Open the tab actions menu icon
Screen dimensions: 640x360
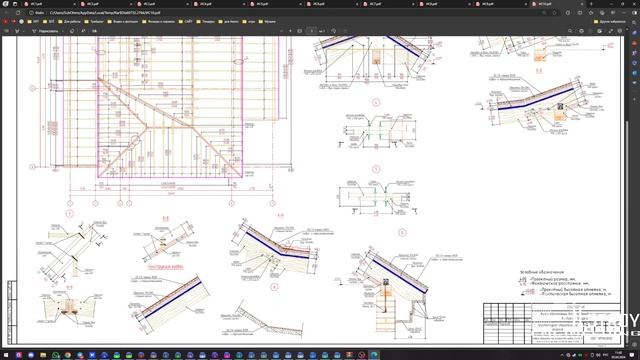coord(15,4)
